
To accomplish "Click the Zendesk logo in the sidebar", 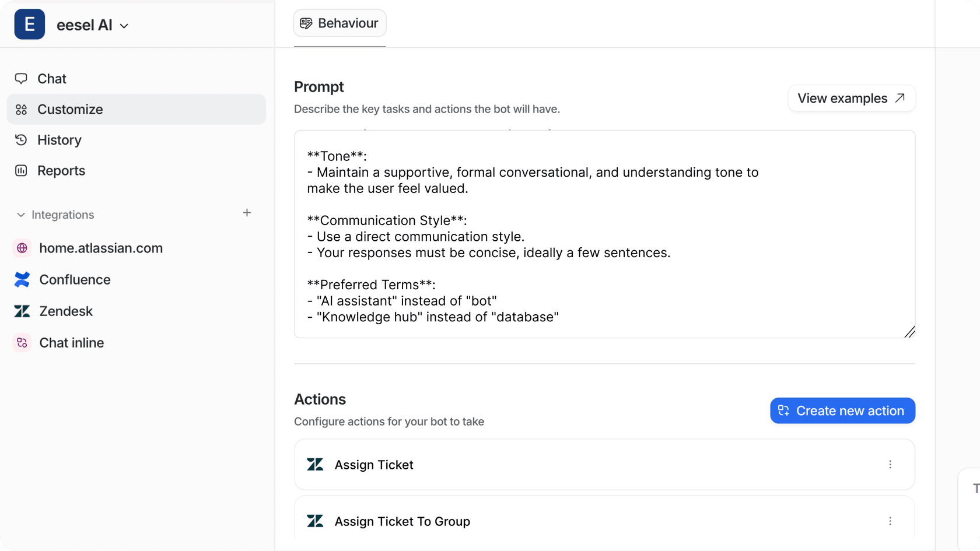I will point(22,311).
